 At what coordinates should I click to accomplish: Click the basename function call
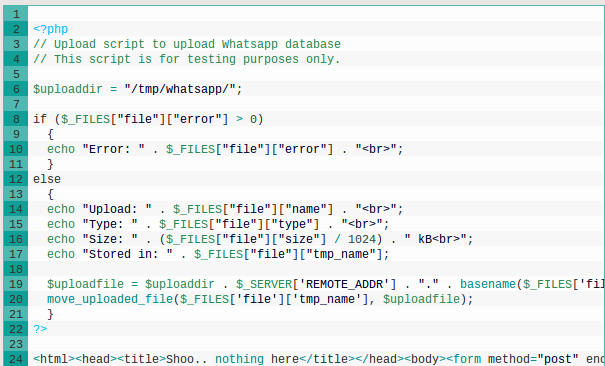tap(488, 285)
